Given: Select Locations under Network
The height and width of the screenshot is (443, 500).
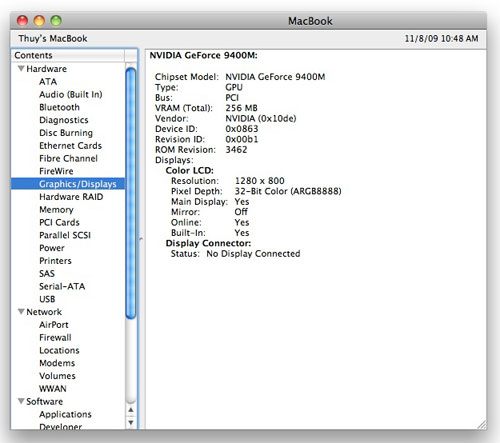Looking at the screenshot, I should (59, 350).
